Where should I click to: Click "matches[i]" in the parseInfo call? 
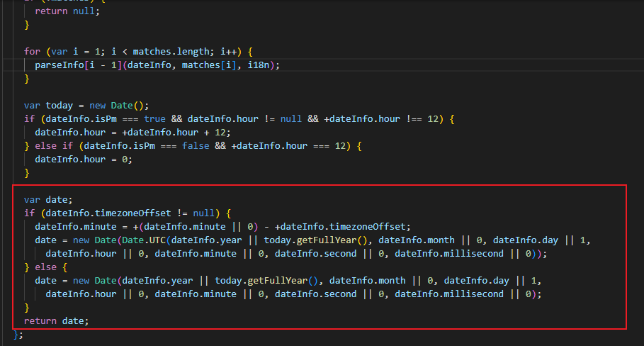(x=209, y=65)
